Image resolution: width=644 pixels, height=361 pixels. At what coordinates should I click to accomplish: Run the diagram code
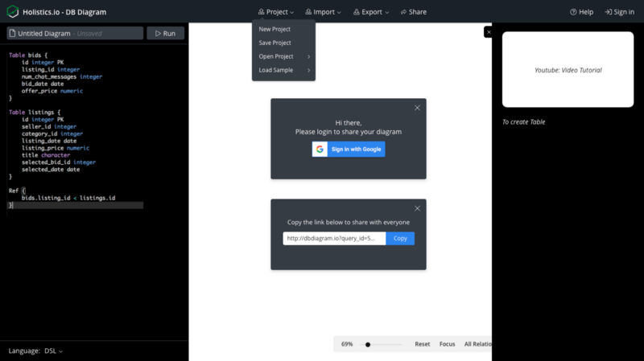point(166,33)
